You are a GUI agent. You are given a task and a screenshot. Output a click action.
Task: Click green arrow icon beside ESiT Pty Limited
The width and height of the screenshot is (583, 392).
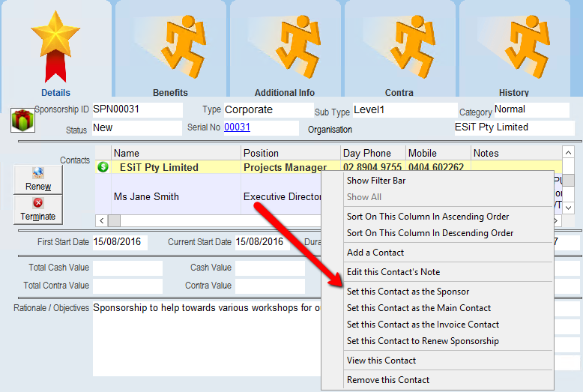click(x=103, y=167)
